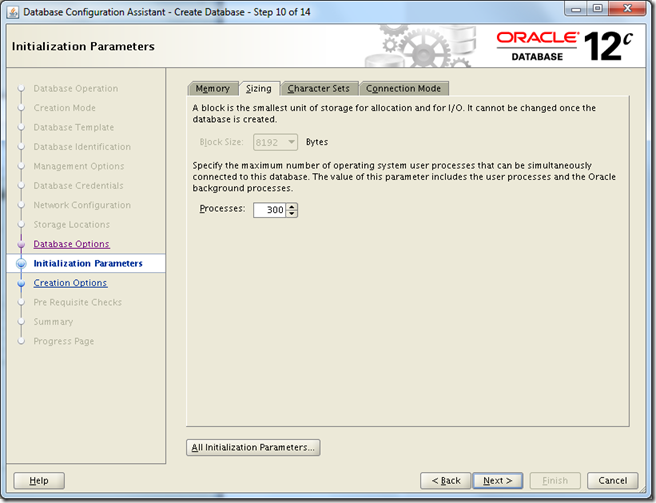Screen dimensions: 656x503
Task: Increase Processes with the up arrow
Action: [x=292, y=206]
